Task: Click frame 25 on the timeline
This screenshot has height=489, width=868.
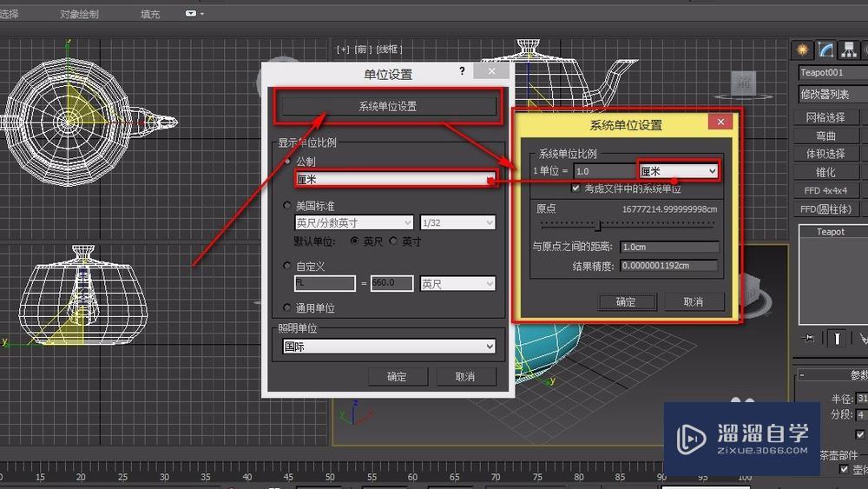Action: pos(122,476)
